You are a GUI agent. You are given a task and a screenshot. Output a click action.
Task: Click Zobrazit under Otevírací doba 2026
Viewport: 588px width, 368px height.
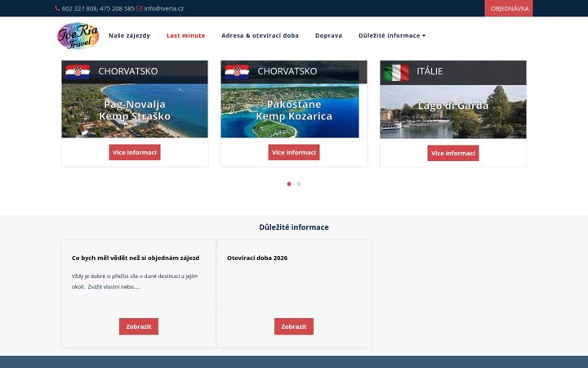click(294, 326)
